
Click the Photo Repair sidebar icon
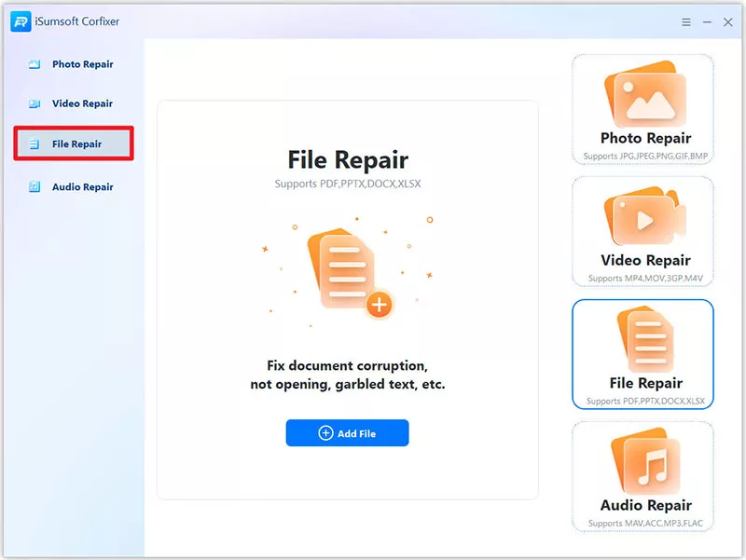(x=35, y=64)
